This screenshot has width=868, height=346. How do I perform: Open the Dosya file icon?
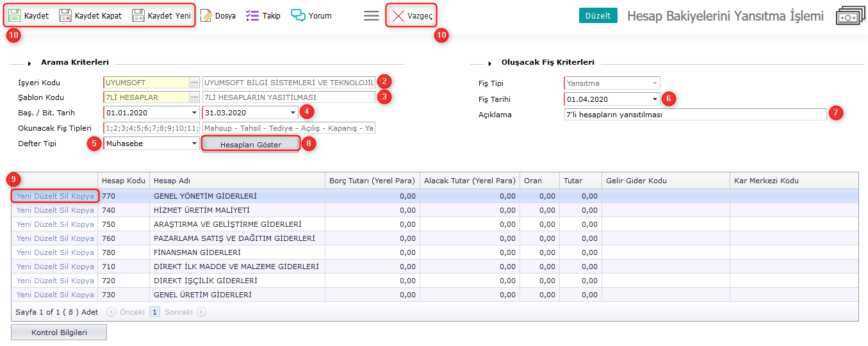point(206,15)
